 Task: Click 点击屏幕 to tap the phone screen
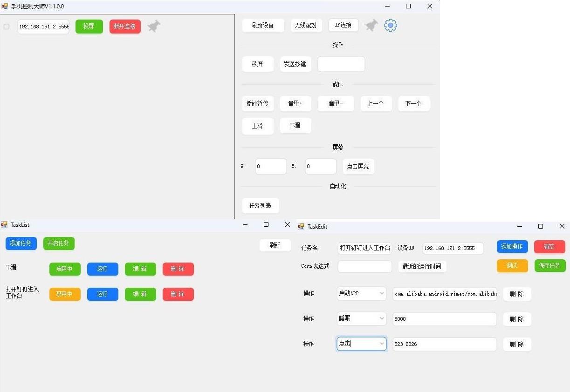click(358, 166)
